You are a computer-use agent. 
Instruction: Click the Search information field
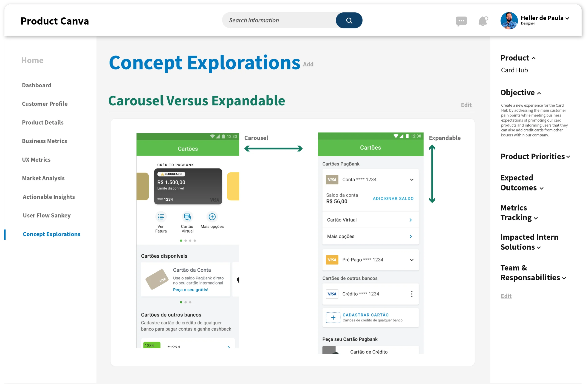pos(279,20)
